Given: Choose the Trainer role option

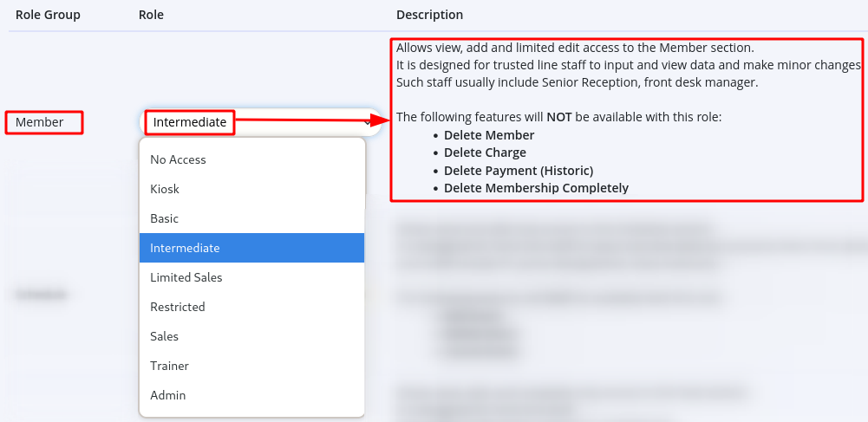Looking at the screenshot, I should [x=169, y=366].
